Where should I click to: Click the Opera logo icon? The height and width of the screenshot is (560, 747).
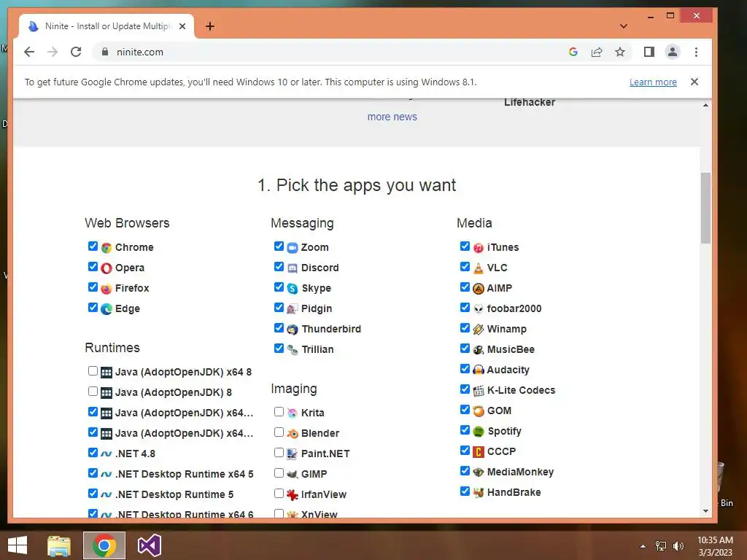tap(107, 268)
